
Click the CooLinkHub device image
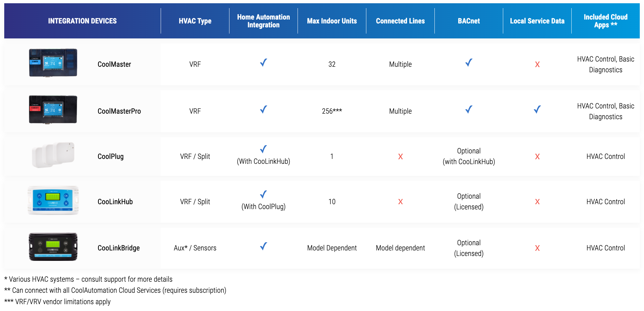tap(53, 200)
